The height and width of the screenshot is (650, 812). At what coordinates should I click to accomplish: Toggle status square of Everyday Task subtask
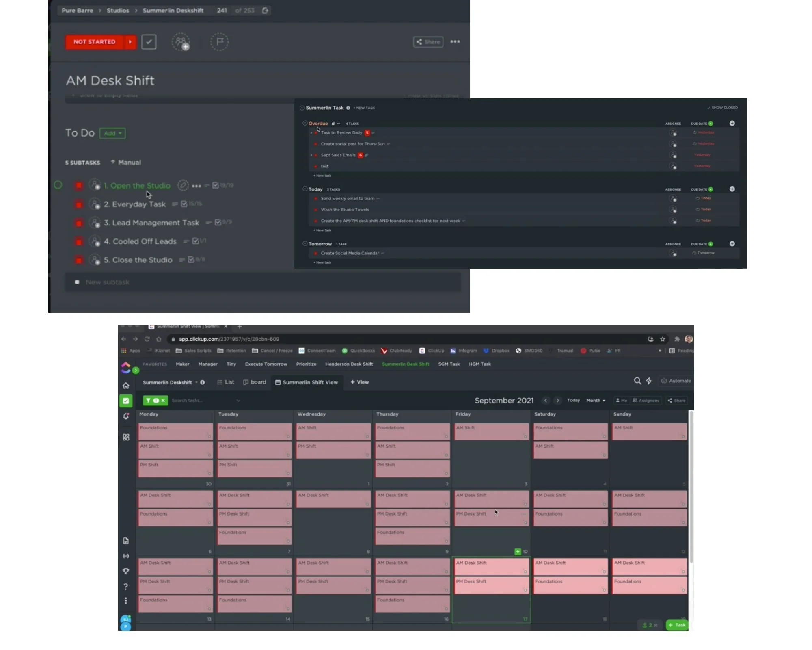(x=79, y=204)
